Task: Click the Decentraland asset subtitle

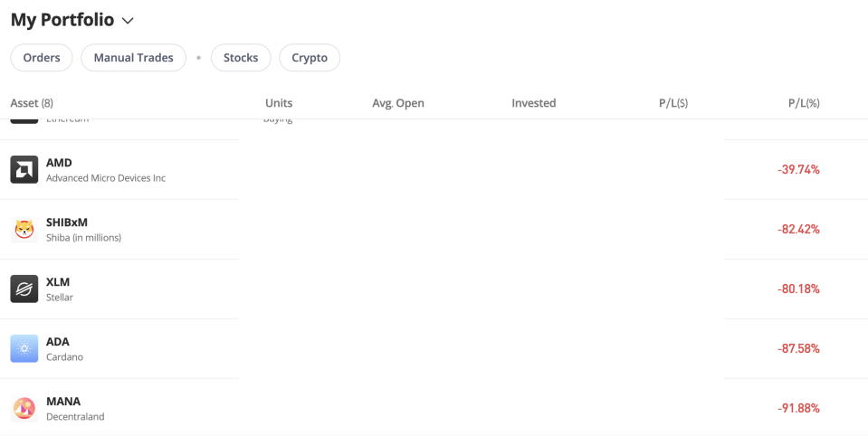Action: coord(75,417)
